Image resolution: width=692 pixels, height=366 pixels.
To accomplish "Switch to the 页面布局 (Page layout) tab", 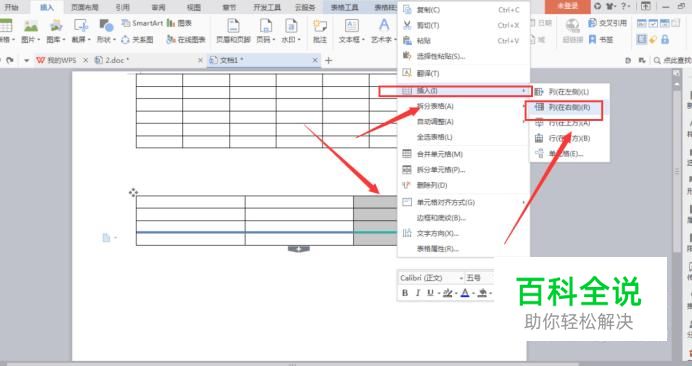I will (x=85, y=7).
